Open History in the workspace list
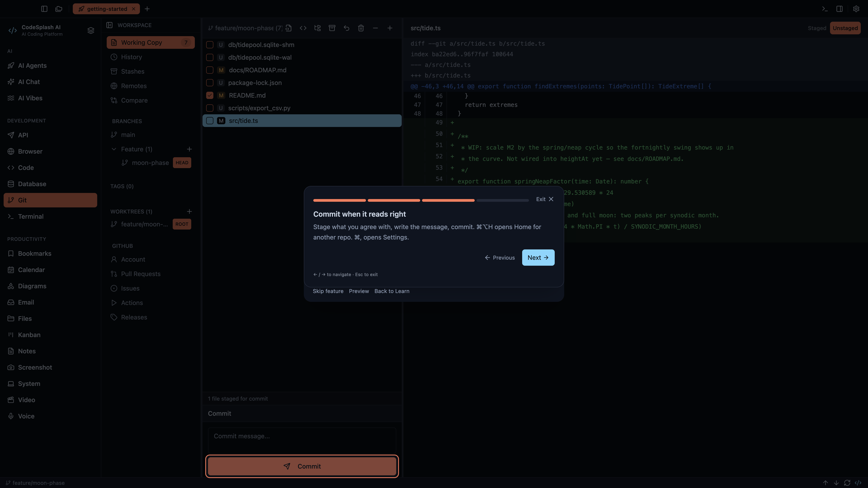Image resolution: width=868 pixels, height=488 pixels. [151, 57]
